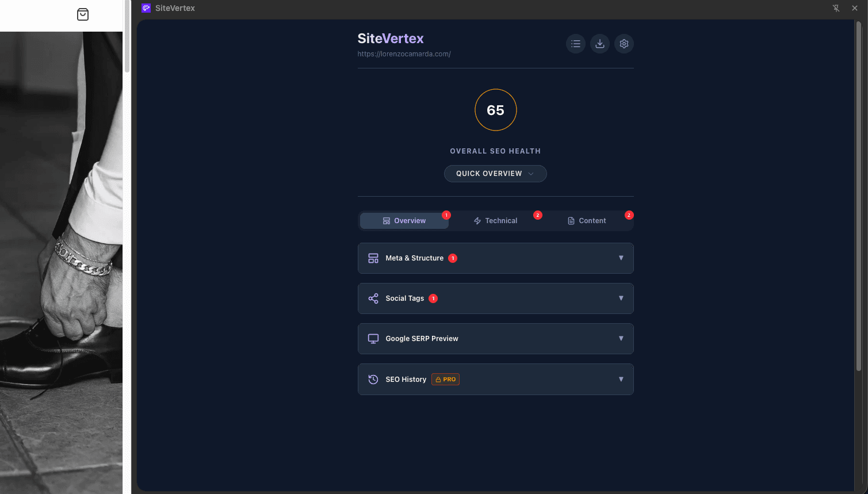The height and width of the screenshot is (494, 868).
Task: Click the Meta & Structure issue badge
Action: [453, 258]
